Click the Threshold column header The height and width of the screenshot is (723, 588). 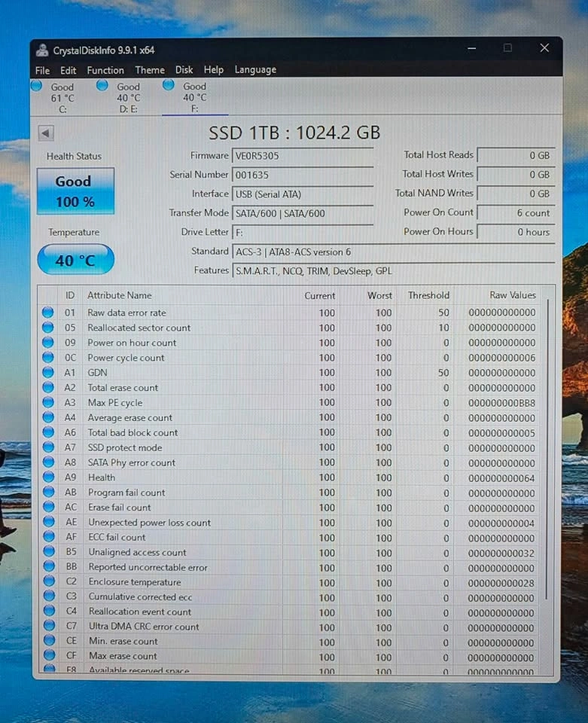(x=428, y=295)
